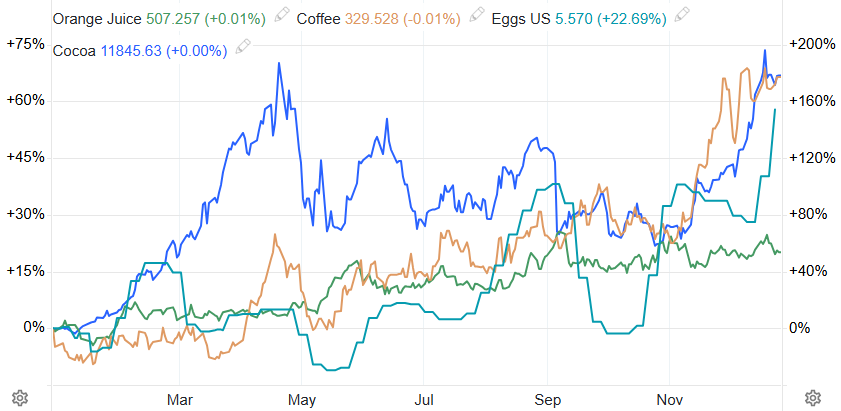Open the bottom-right gear settings
This screenshot has width=841, height=411.
813,397
